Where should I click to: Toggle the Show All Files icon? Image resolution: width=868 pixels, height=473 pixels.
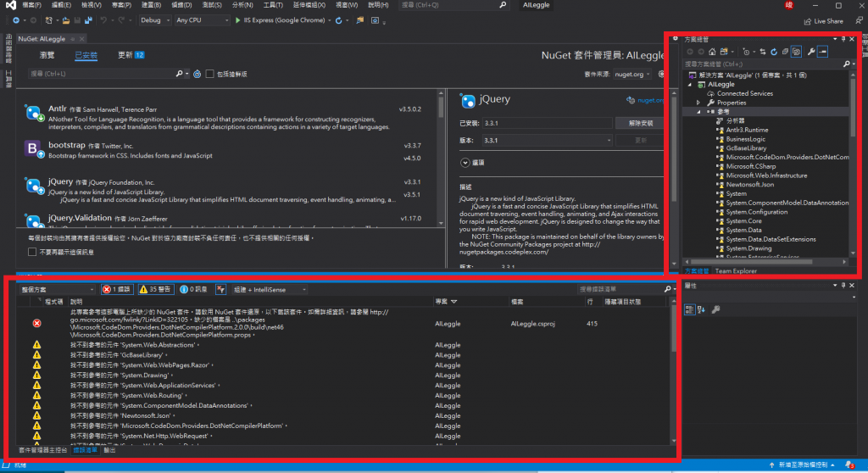pyautogui.click(x=796, y=52)
